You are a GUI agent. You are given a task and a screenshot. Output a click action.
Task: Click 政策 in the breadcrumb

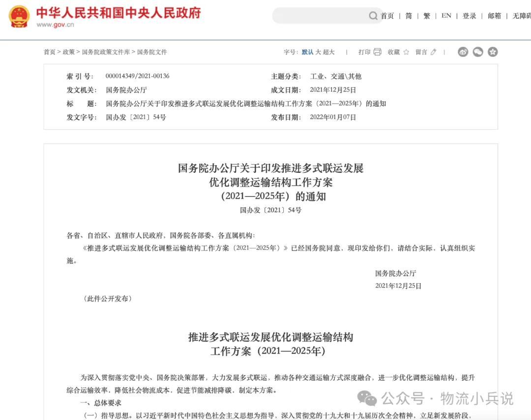point(68,52)
